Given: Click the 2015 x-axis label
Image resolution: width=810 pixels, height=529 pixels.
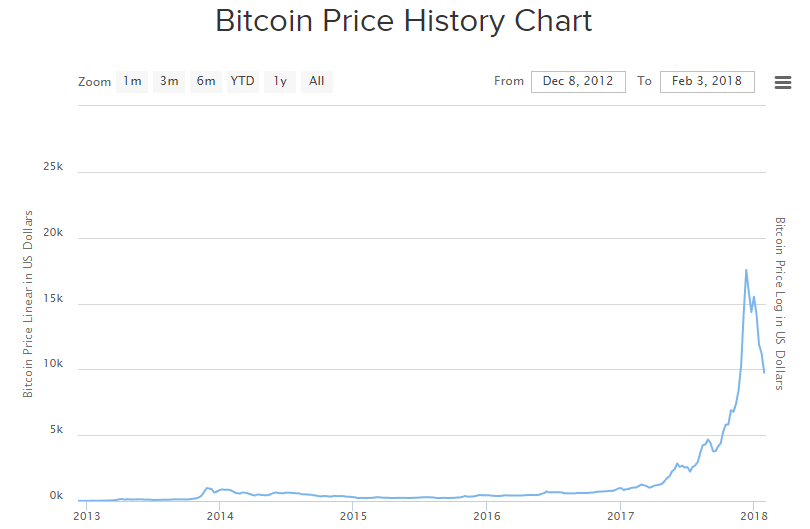Looking at the screenshot, I should tap(353, 516).
